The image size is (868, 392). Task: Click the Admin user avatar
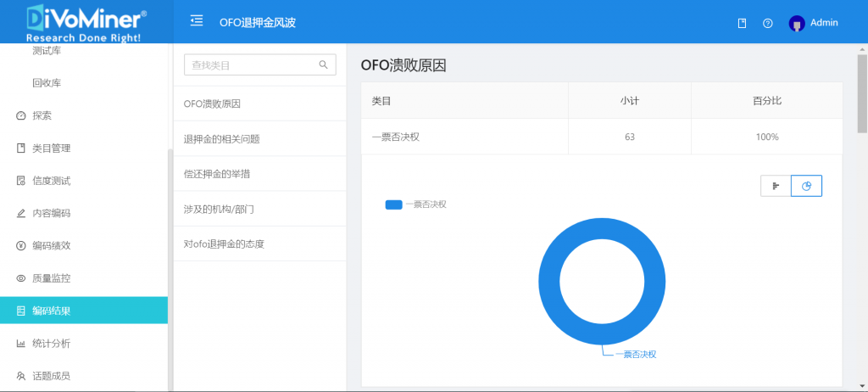(797, 23)
